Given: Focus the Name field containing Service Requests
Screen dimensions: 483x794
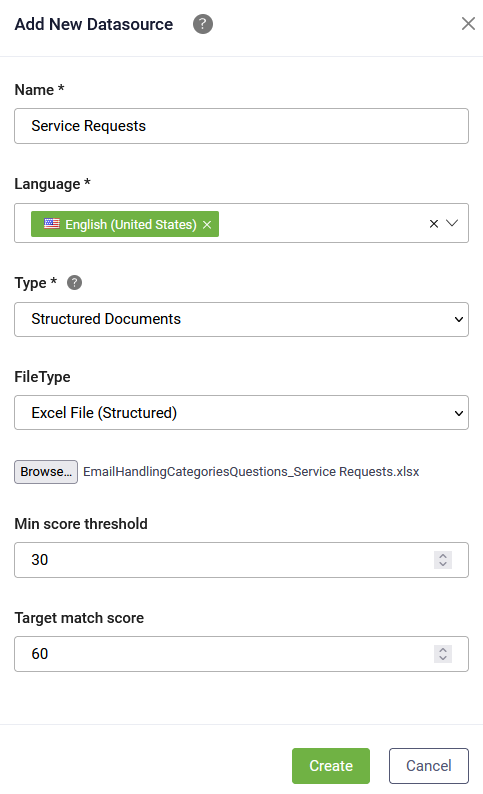Looking at the screenshot, I should 242,126.
